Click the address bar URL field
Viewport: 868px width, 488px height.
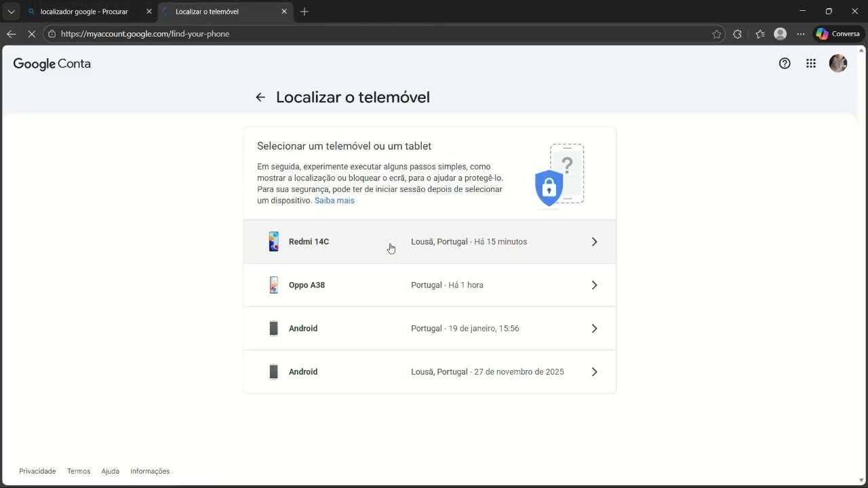383,34
